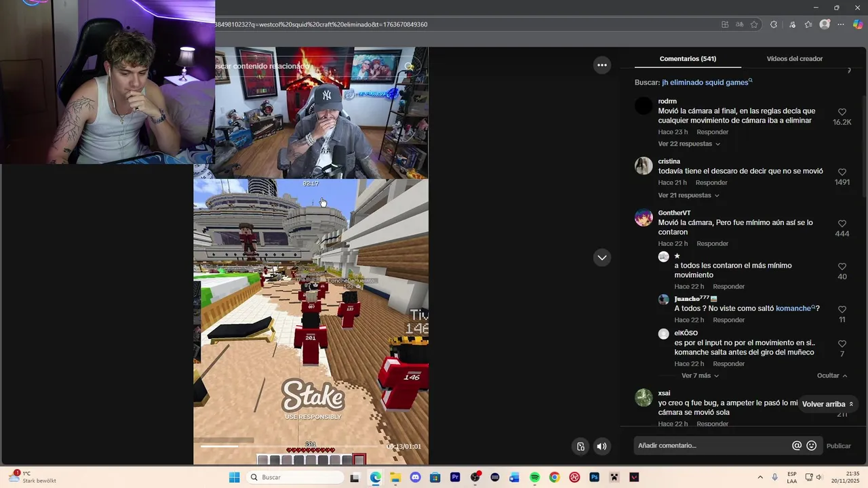This screenshot has height=488, width=868.
Task: Open the Edge profile avatar
Action: click(x=825, y=24)
